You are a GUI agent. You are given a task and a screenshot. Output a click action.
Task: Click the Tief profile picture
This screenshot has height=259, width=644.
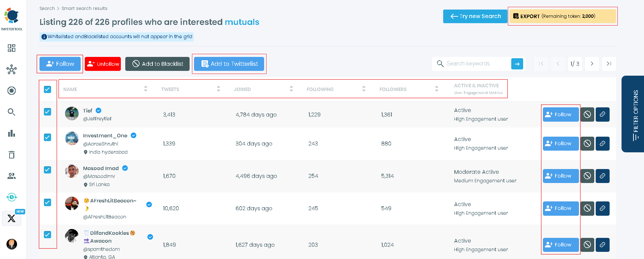click(x=72, y=113)
